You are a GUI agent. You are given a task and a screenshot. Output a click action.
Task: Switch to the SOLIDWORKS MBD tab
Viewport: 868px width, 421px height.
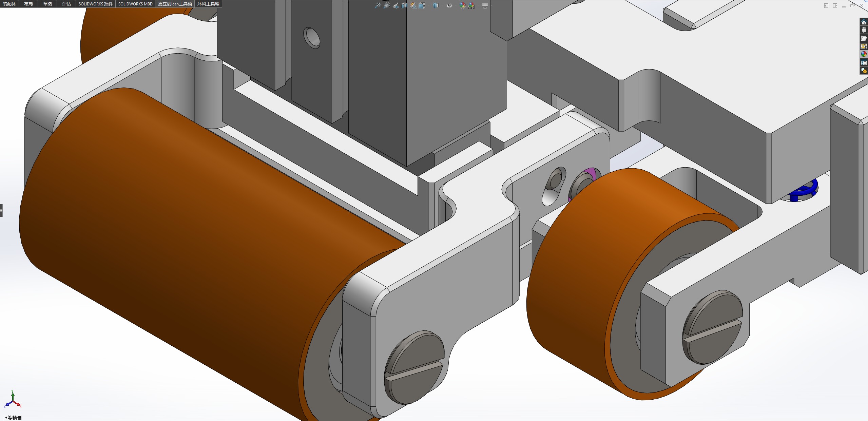(135, 4)
